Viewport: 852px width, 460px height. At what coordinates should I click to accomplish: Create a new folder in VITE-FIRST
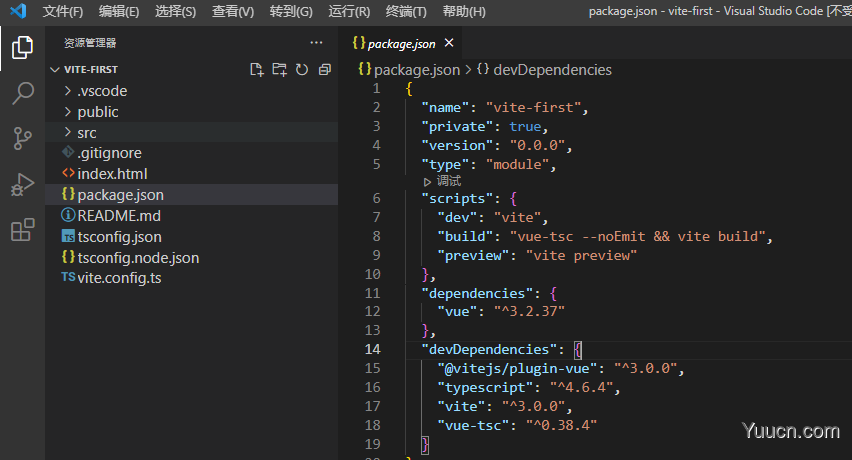click(279, 70)
